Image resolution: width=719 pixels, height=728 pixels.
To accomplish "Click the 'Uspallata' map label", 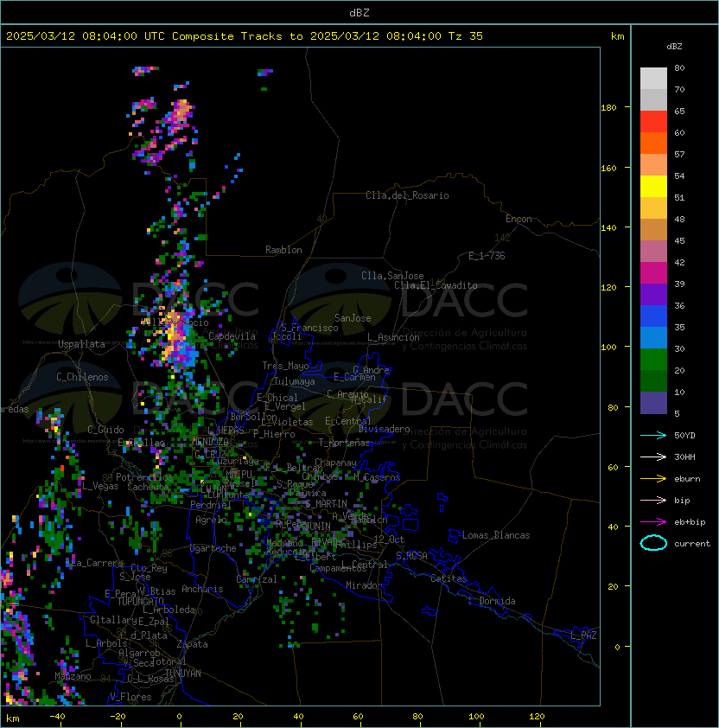I will (x=81, y=344).
